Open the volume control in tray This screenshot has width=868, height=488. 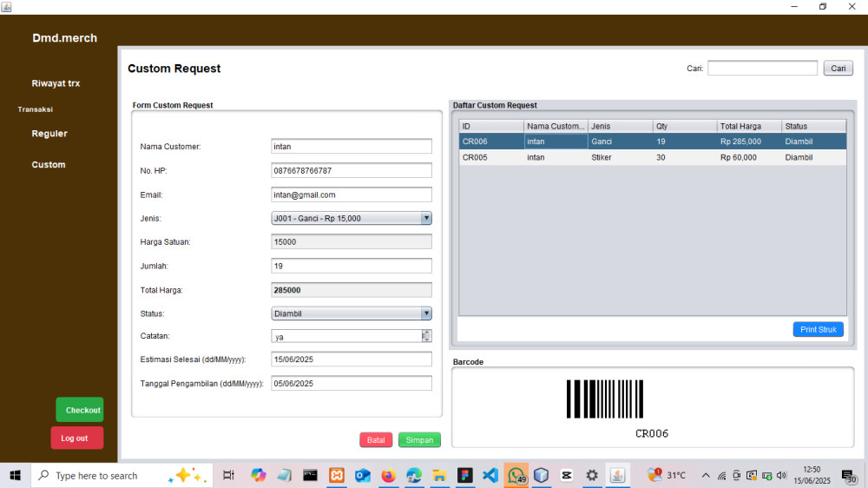tap(782, 475)
